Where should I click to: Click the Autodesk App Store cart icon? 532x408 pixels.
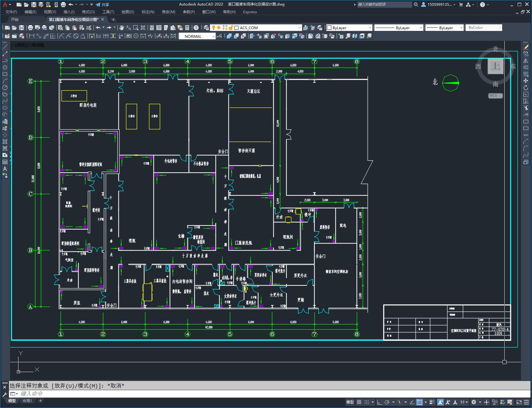[x=461, y=5]
